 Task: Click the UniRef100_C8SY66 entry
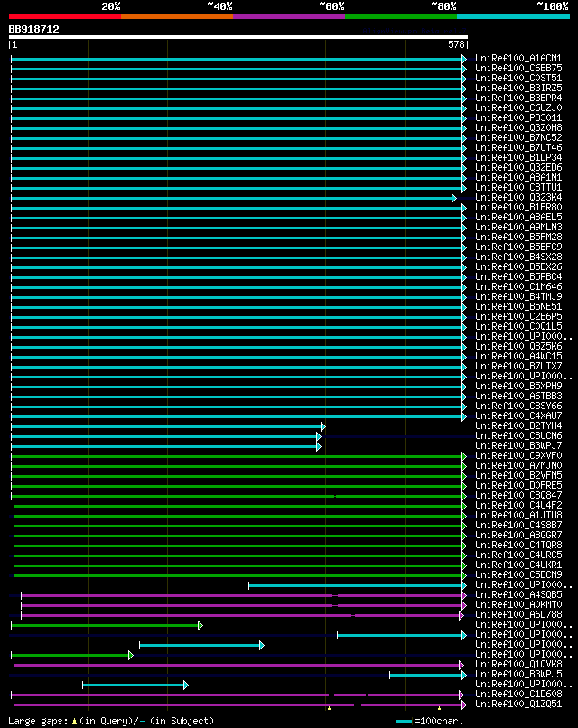(518, 406)
